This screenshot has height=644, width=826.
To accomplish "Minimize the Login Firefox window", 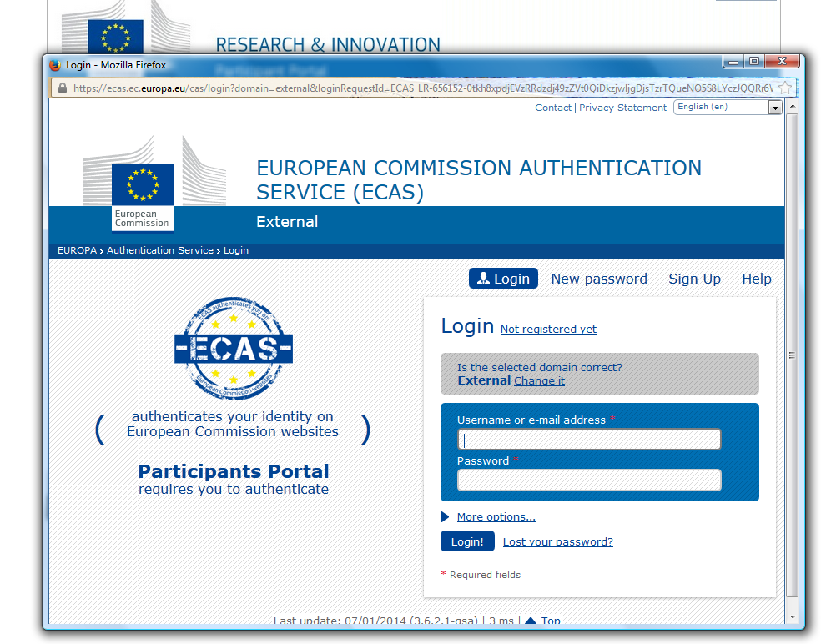I will pos(733,62).
